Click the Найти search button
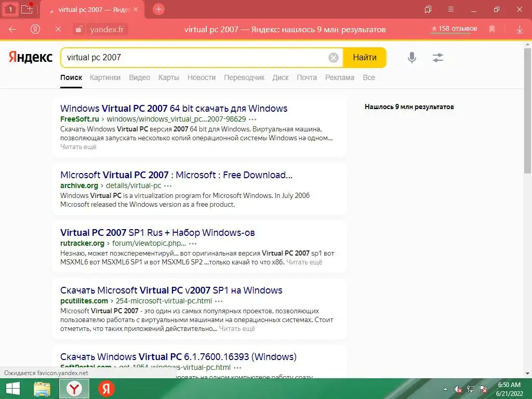This screenshot has width=532, height=399. (365, 57)
